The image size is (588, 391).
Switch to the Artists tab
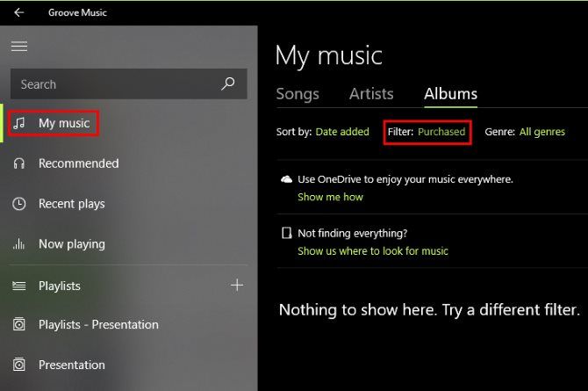[x=371, y=93]
